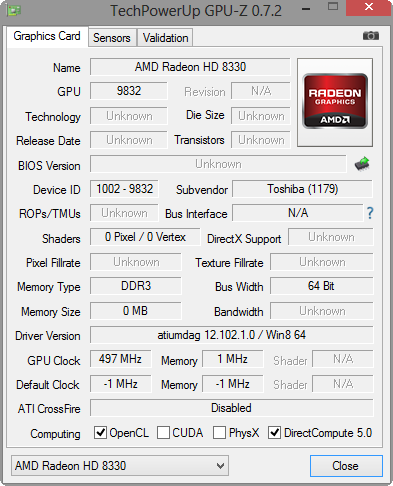Minimize the GPU-Z window
393x486 pixels.
point(306,9)
